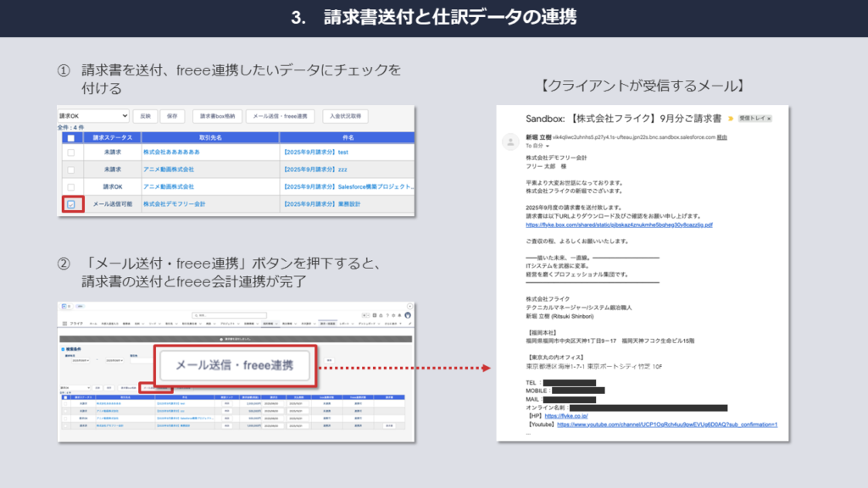Check the メール送信可能 row checkbox
The width and height of the screenshot is (868, 488).
tap(70, 204)
